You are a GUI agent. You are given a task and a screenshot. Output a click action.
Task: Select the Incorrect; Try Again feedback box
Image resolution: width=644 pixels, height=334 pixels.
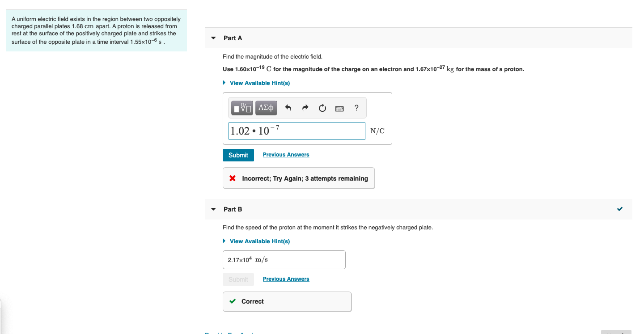pos(299,178)
